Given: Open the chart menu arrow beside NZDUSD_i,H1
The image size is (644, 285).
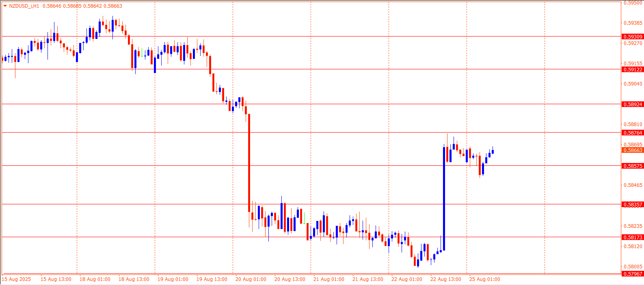Looking at the screenshot, I should coord(5,6).
